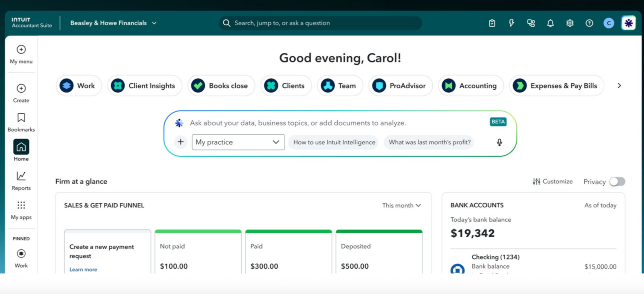The height and width of the screenshot is (294, 644).
Task: Select the Expenses & Pay Bills chip
Action: 557,86
